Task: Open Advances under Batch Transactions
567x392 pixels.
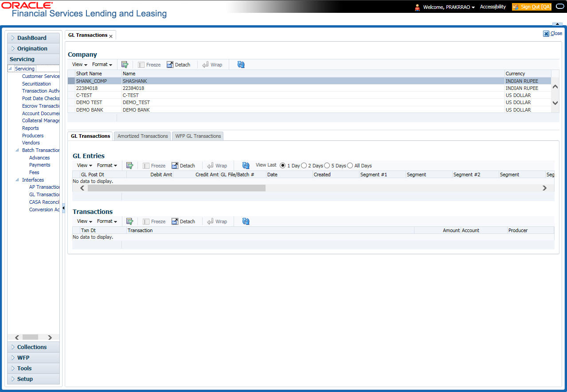Action: click(x=39, y=158)
